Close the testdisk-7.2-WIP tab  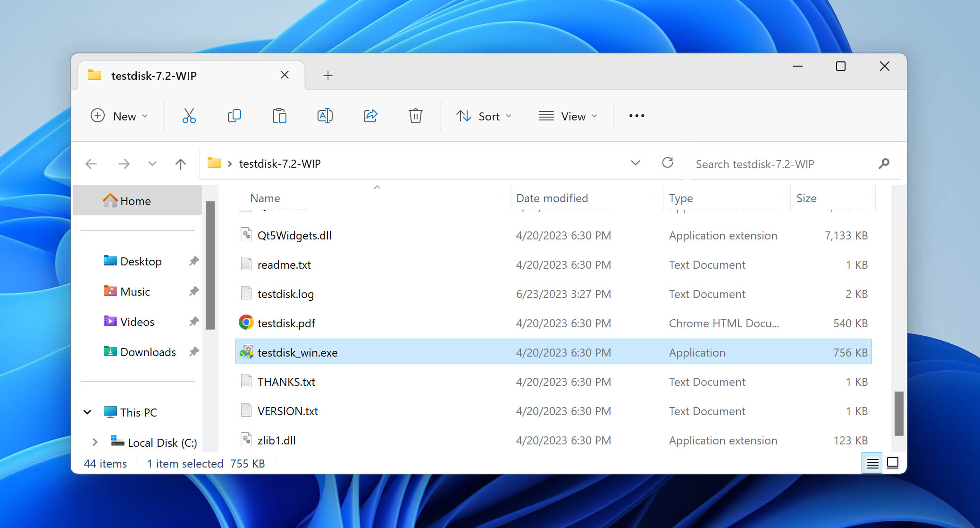pyautogui.click(x=285, y=75)
